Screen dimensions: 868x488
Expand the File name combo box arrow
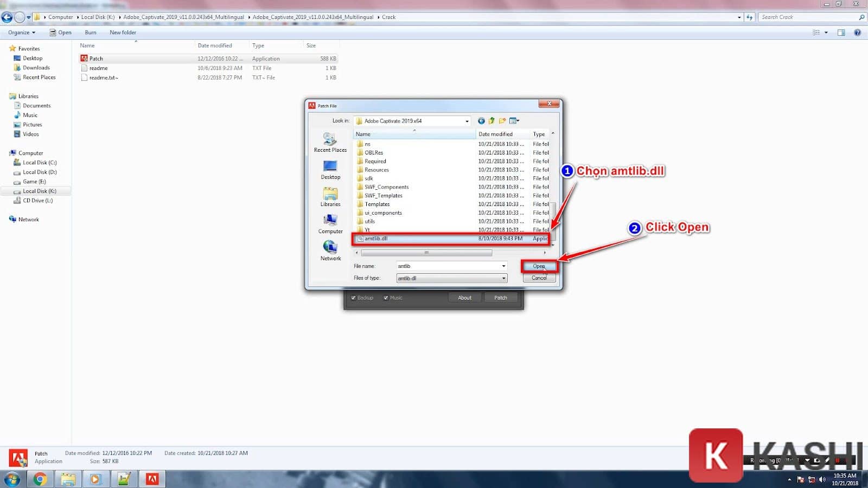point(503,266)
